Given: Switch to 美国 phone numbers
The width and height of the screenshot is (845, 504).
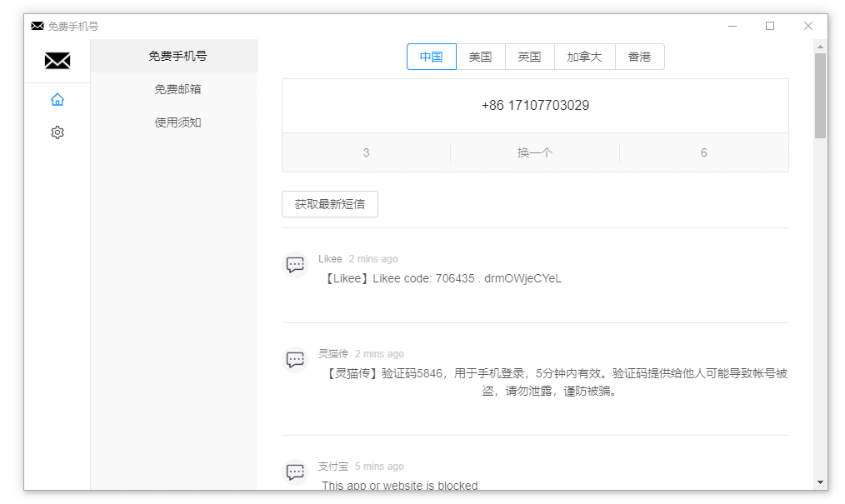Looking at the screenshot, I should pyautogui.click(x=481, y=57).
